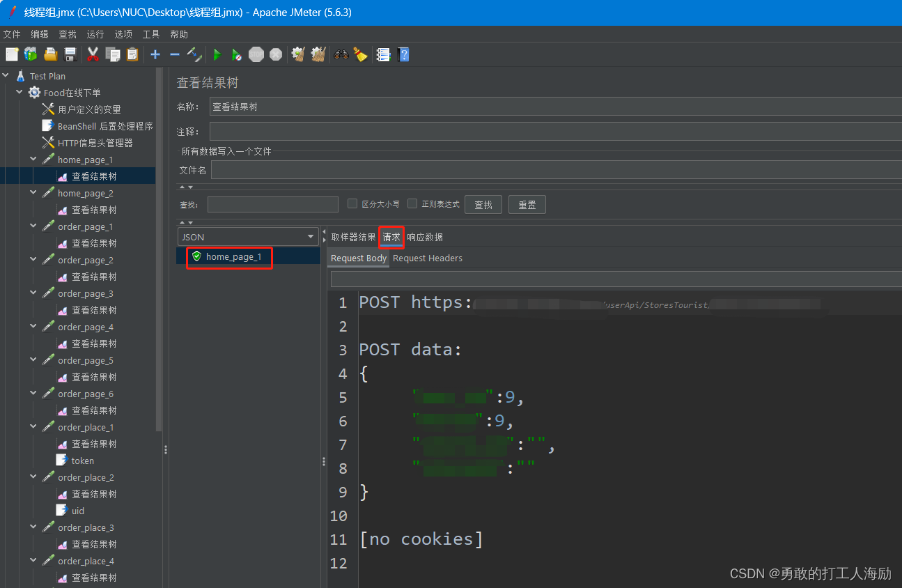The height and width of the screenshot is (588, 902).
Task: Save the test plan with floppy icon
Action: pyautogui.click(x=70, y=54)
